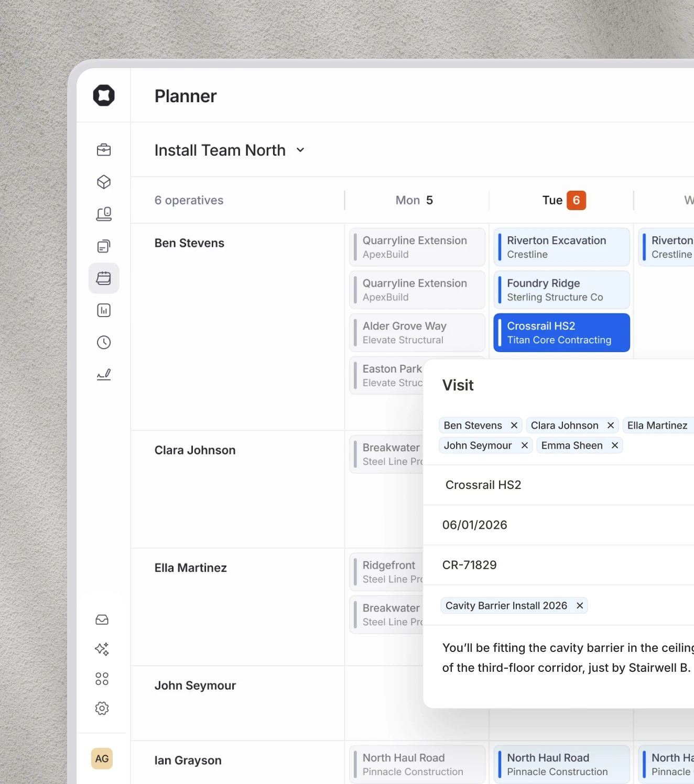Image resolution: width=694 pixels, height=784 pixels.
Task: Expand the Install Team North dropdown
Action: click(230, 150)
